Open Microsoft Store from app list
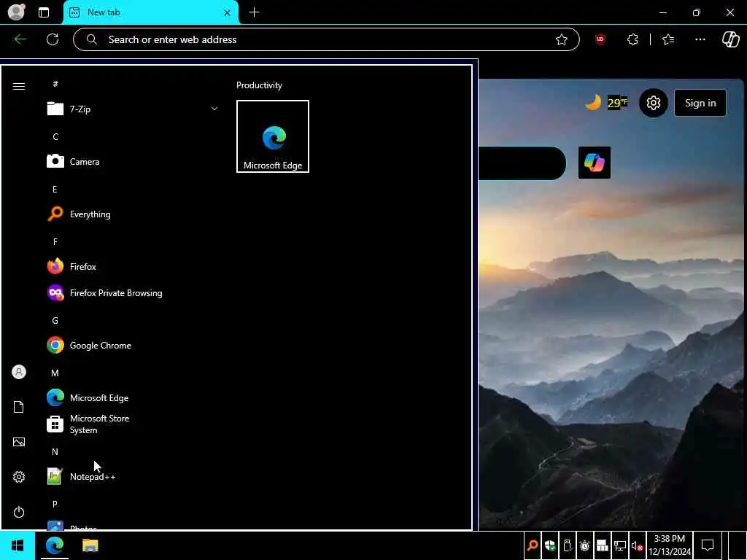The width and height of the screenshot is (747, 560). coord(133,424)
